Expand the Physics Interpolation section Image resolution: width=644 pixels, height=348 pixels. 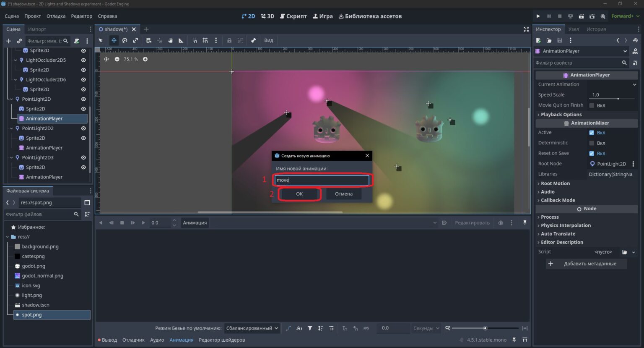[x=566, y=225]
